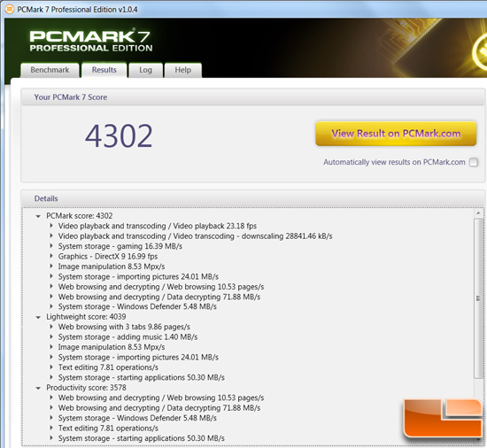
Task: Open the Help tab
Action: (183, 70)
